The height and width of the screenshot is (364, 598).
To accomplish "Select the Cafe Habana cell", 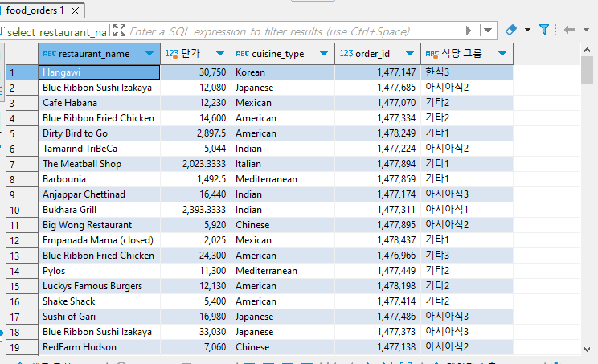I will coord(99,103).
